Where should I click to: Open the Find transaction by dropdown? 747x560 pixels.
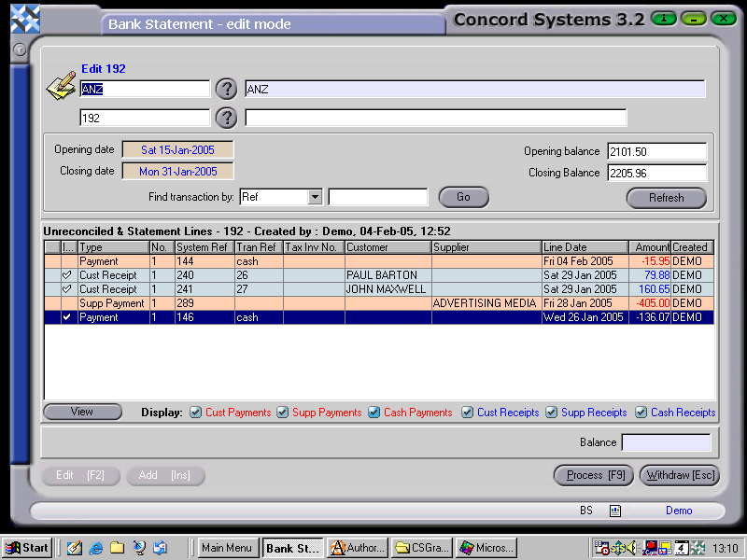coord(316,197)
